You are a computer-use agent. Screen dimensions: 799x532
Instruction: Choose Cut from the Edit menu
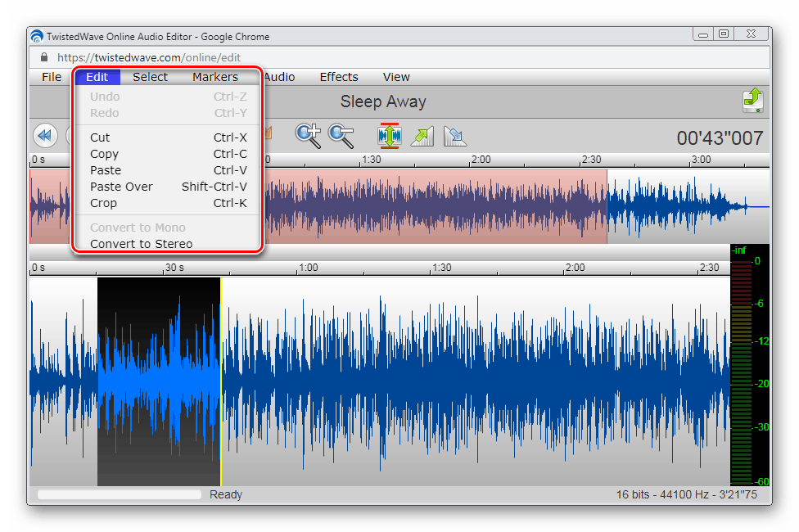pyautogui.click(x=100, y=138)
